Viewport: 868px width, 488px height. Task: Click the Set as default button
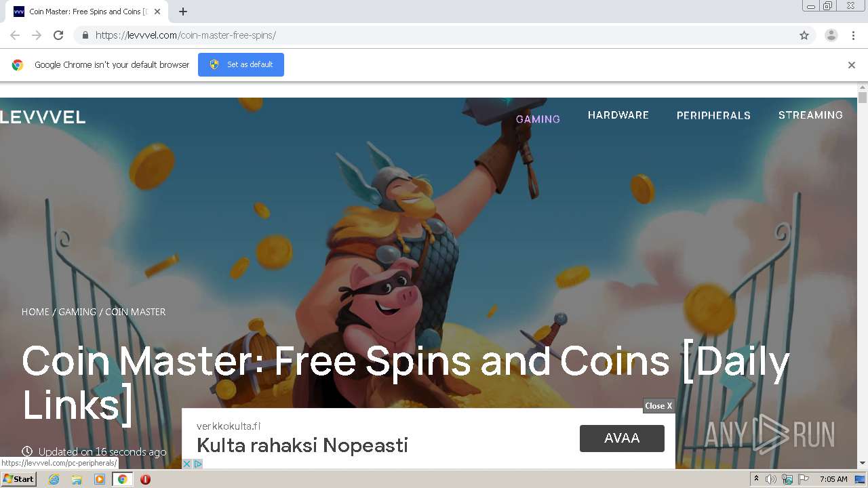(x=241, y=64)
